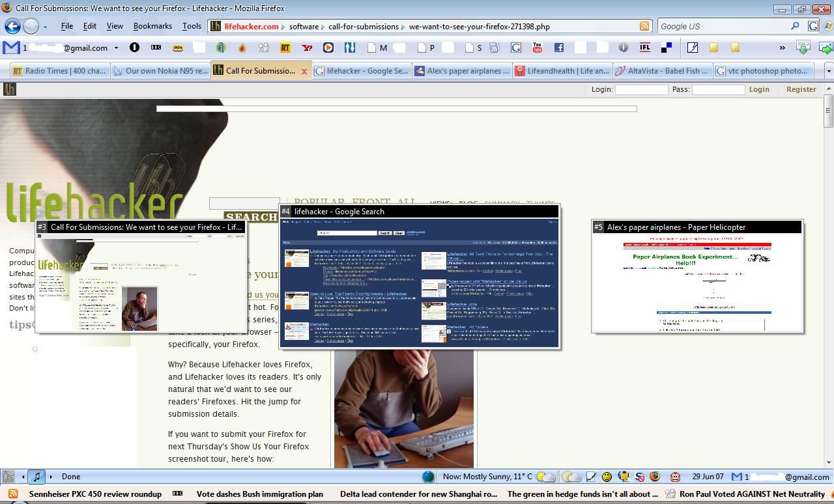Open the BBC bookmark icon
Image resolution: width=834 pixels, height=504 pixels.
click(x=156, y=48)
